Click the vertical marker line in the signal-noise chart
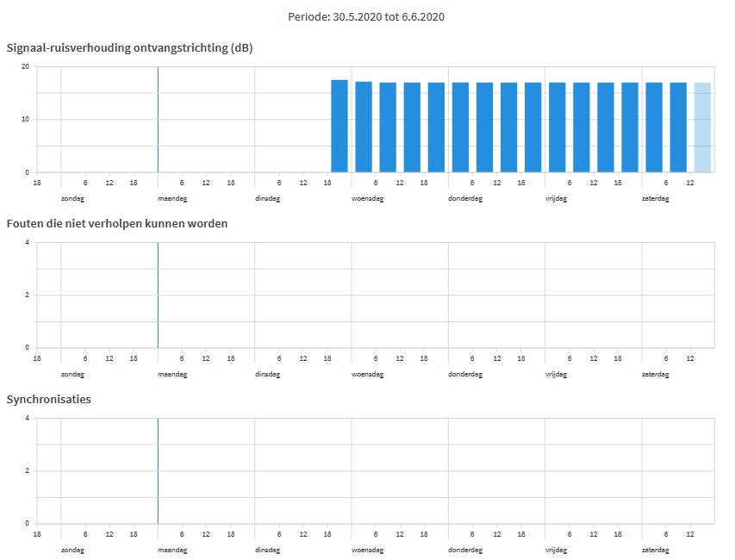This screenshot has width=735, height=560. (158, 120)
